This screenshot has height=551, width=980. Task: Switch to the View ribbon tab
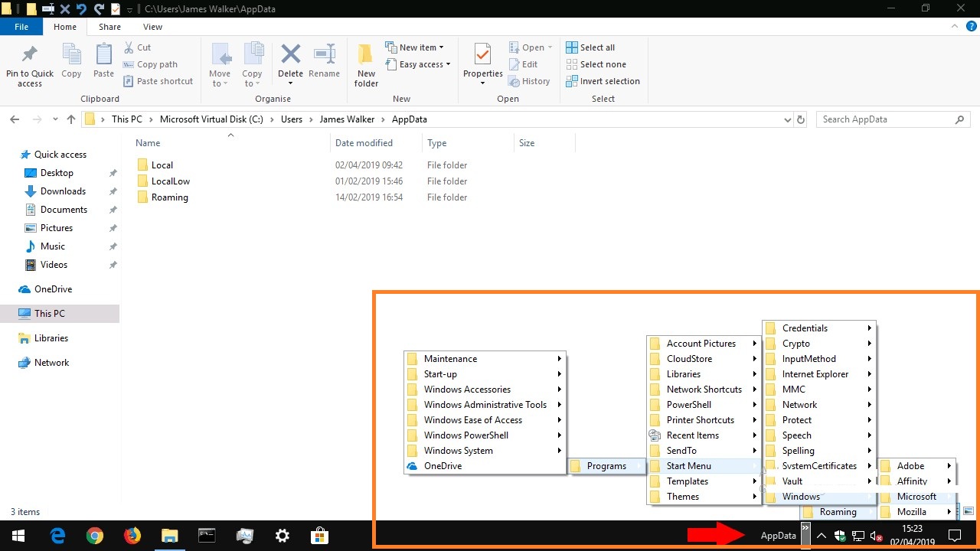click(152, 27)
